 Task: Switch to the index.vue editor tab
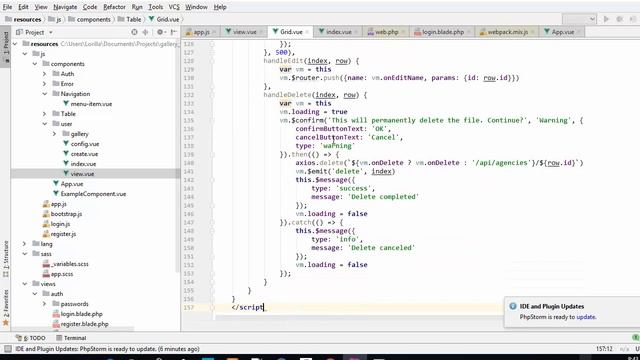tap(338, 32)
